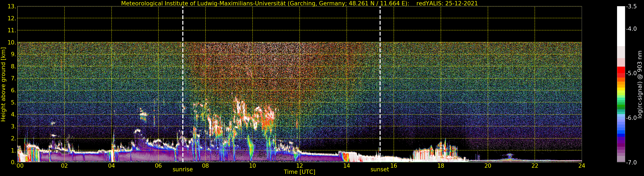Click colorbar tick label '-5.0'
Screen dimensions: 644x176
[x=631, y=73]
